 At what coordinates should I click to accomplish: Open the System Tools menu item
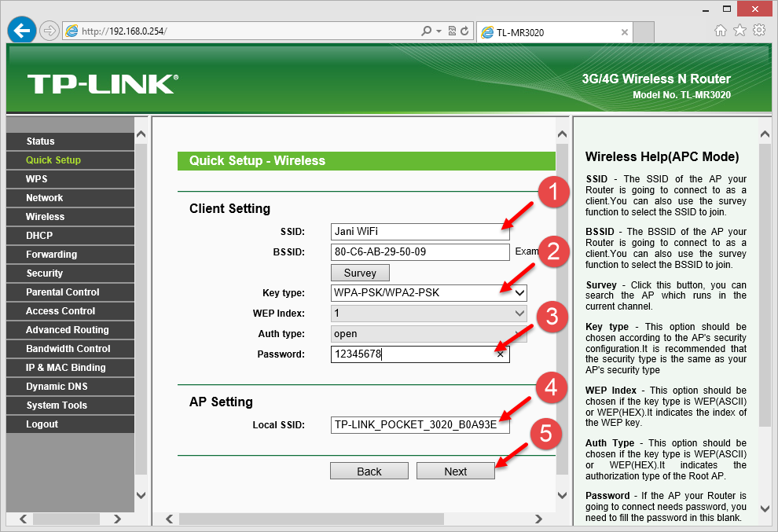[70, 405]
